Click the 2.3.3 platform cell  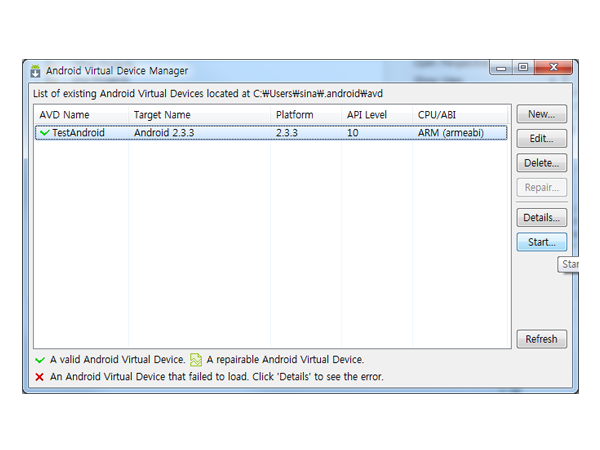point(287,133)
